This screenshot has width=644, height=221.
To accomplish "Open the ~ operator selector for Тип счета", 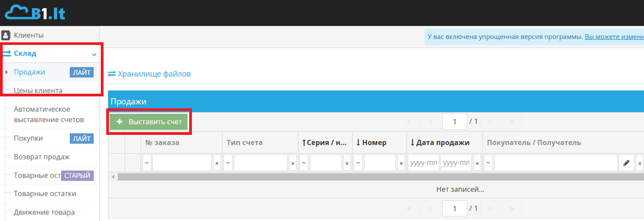I will click(228, 163).
